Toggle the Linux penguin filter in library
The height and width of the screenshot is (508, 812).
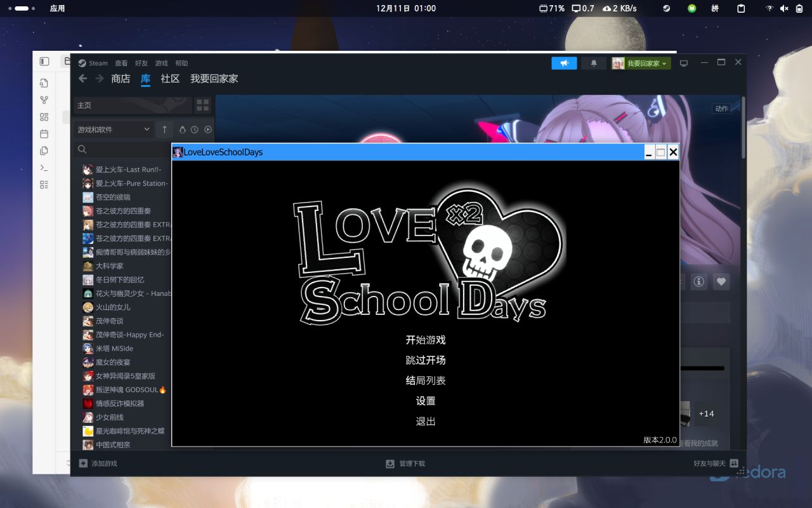[183, 130]
